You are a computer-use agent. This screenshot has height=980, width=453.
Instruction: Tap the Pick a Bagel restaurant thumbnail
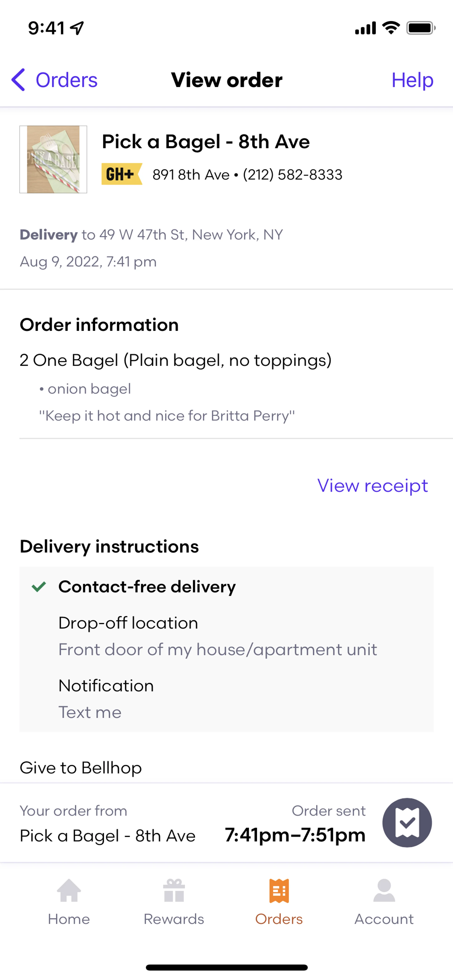click(x=53, y=159)
